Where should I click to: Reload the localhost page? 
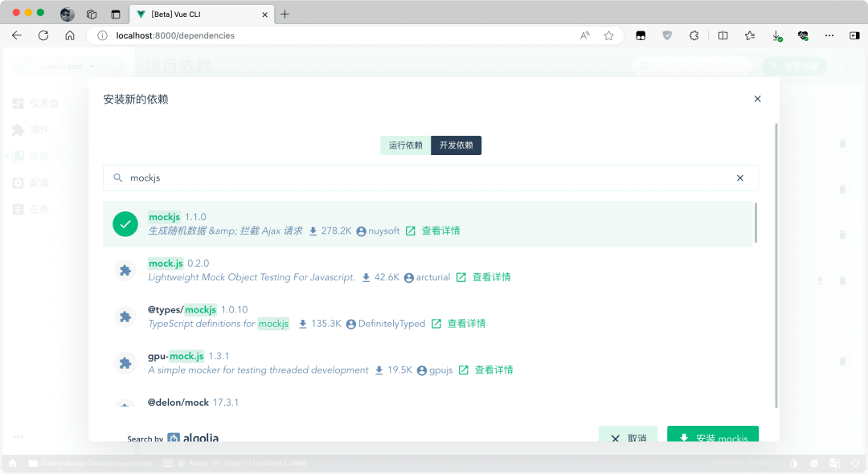pos(43,35)
